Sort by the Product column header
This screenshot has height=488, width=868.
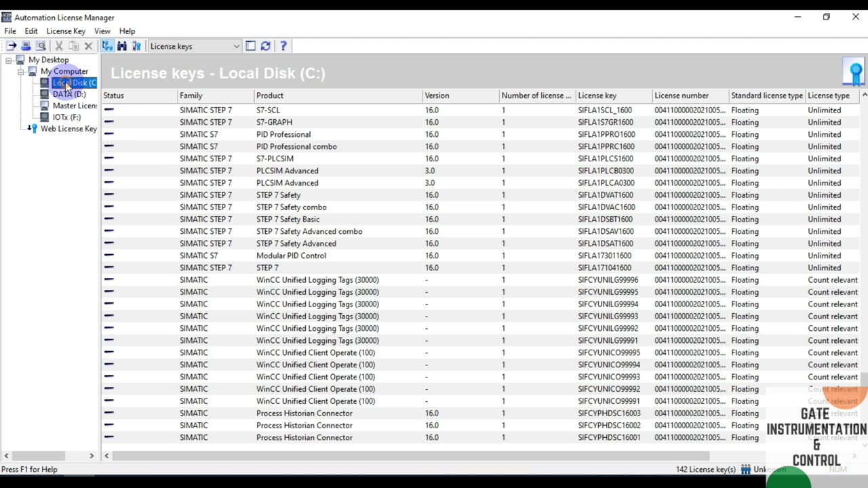click(x=338, y=96)
